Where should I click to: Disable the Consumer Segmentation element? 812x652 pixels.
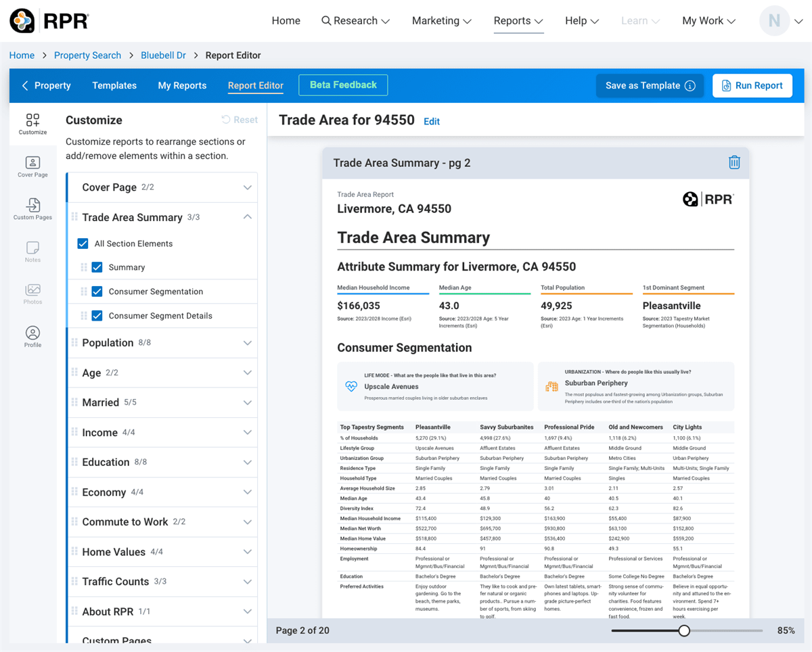tap(96, 291)
